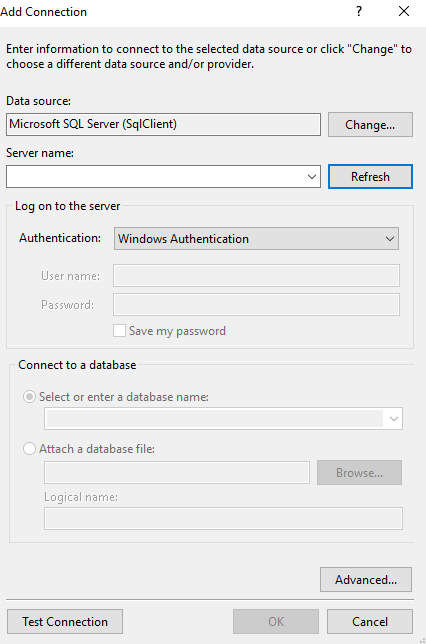Open the database name dropdown arrow
This screenshot has width=426, height=644.
(394, 419)
